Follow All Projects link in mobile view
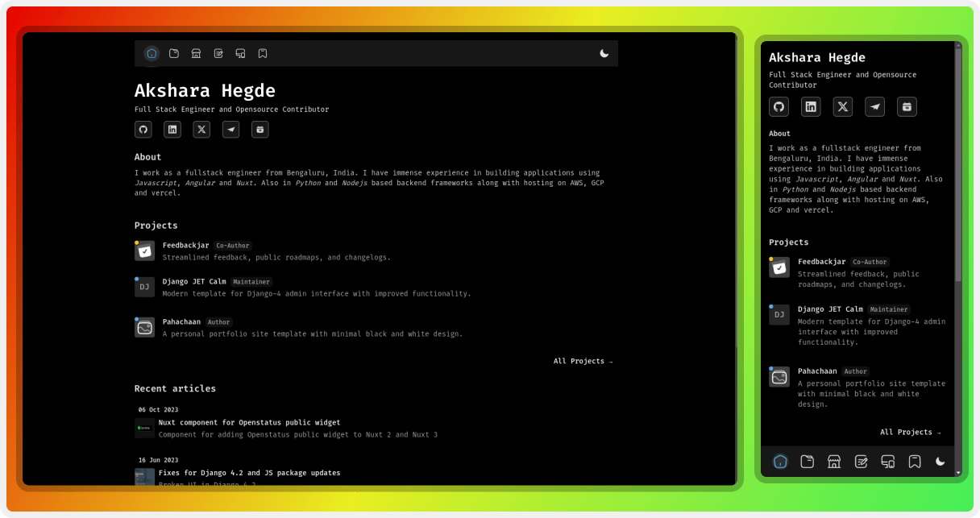Screen dimensions: 980x518 (911, 433)
